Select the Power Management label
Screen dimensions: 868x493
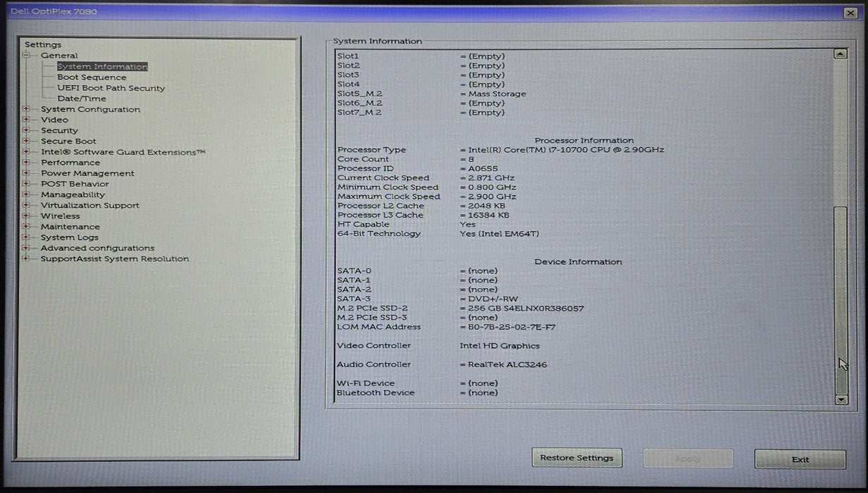pyautogui.click(x=87, y=173)
